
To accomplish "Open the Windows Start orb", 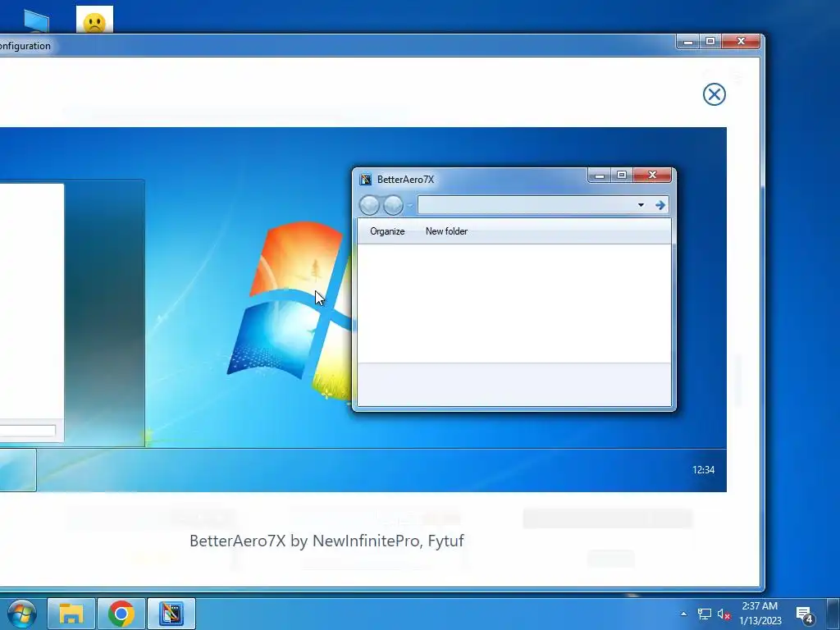I will click(21, 614).
